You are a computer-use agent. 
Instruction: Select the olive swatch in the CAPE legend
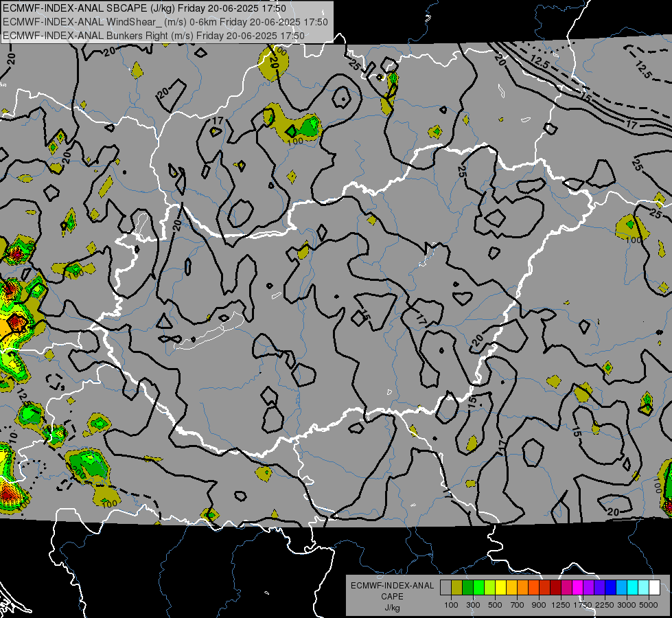(457, 588)
